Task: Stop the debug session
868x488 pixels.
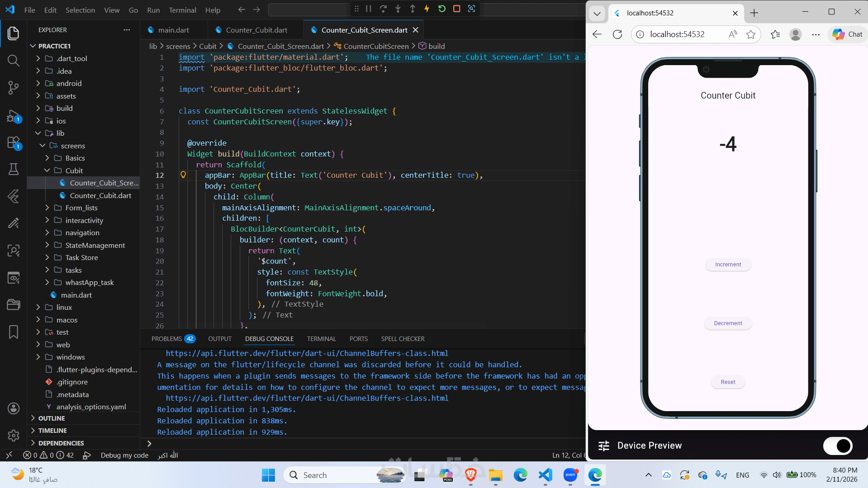Action: click(457, 9)
